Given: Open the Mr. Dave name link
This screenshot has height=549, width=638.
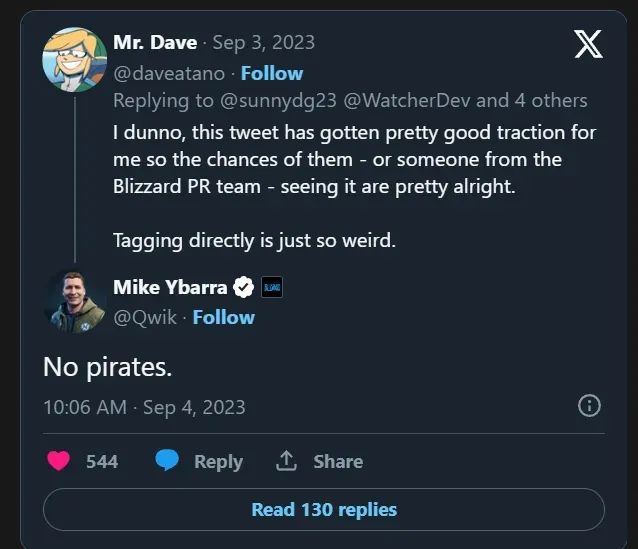Looking at the screenshot, I should (155, 42).
